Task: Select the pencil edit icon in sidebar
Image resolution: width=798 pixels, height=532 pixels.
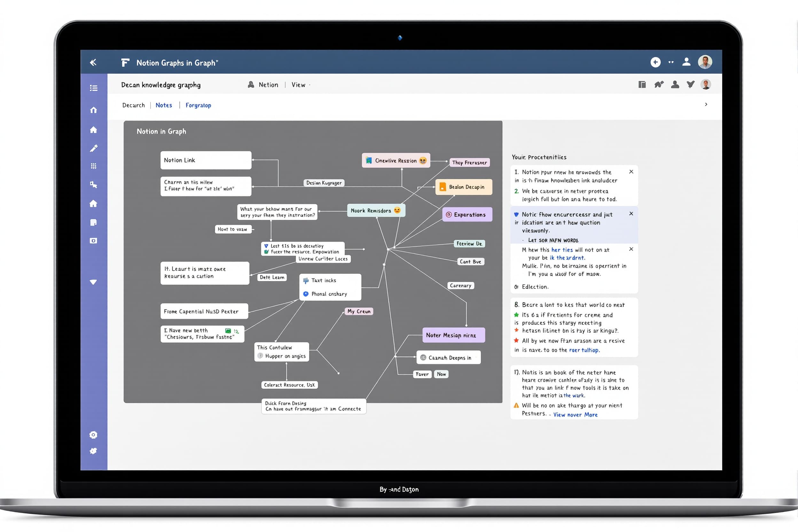Action: click(x=94, y=148)
